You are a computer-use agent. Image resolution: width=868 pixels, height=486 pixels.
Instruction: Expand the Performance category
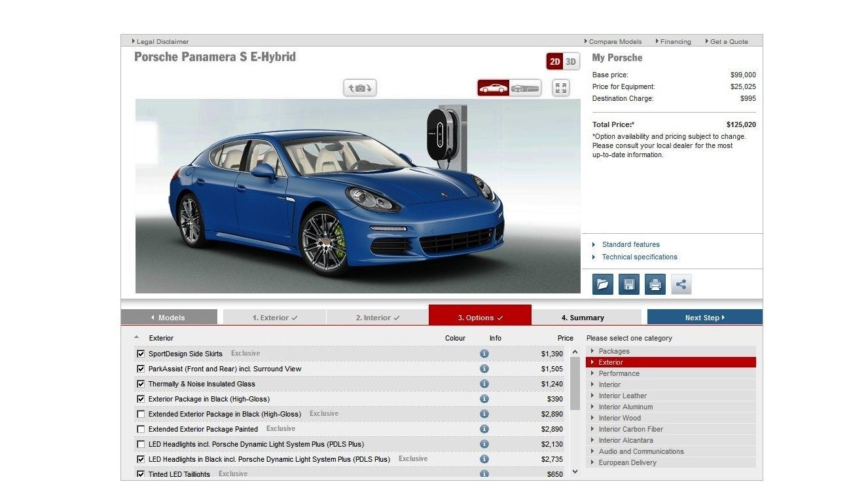click(x=671, y=373)
